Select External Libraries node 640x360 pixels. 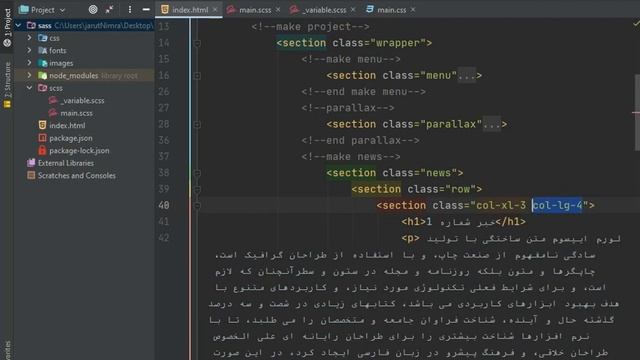pos(66,163)
